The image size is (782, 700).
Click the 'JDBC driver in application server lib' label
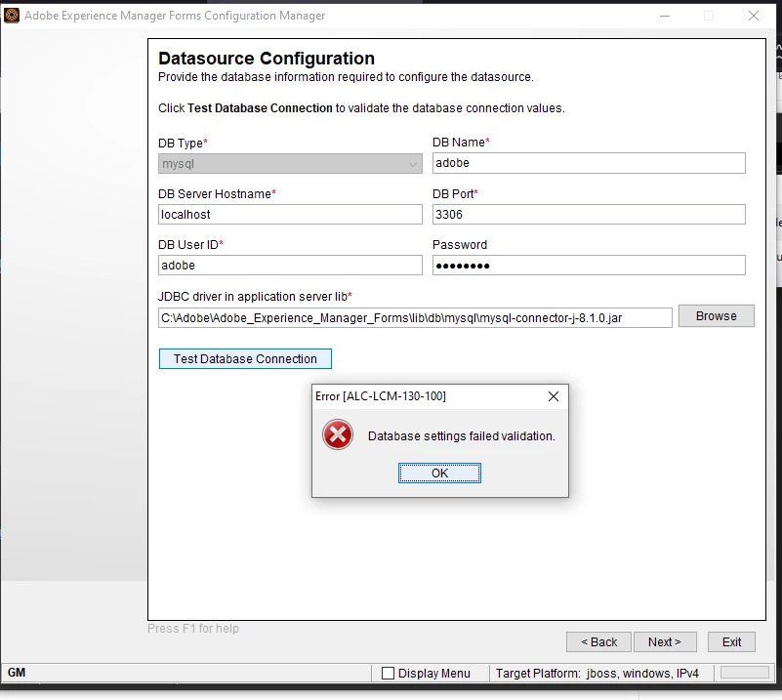coord(255,297)
